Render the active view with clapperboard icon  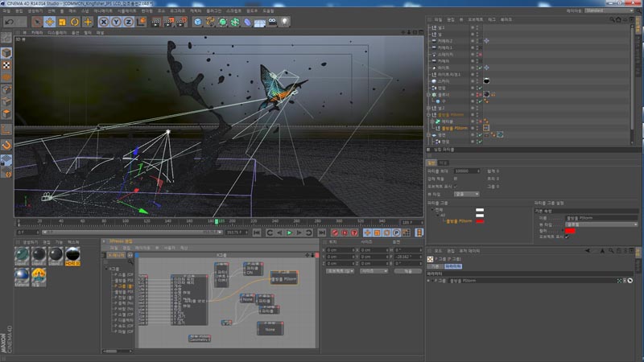tap(155, 22)
